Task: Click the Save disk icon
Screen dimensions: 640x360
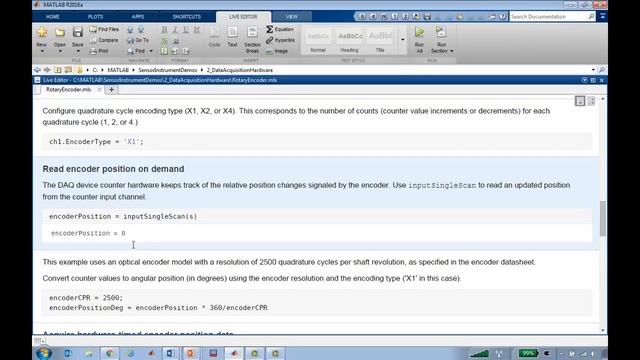Action: tap(78, 32)
